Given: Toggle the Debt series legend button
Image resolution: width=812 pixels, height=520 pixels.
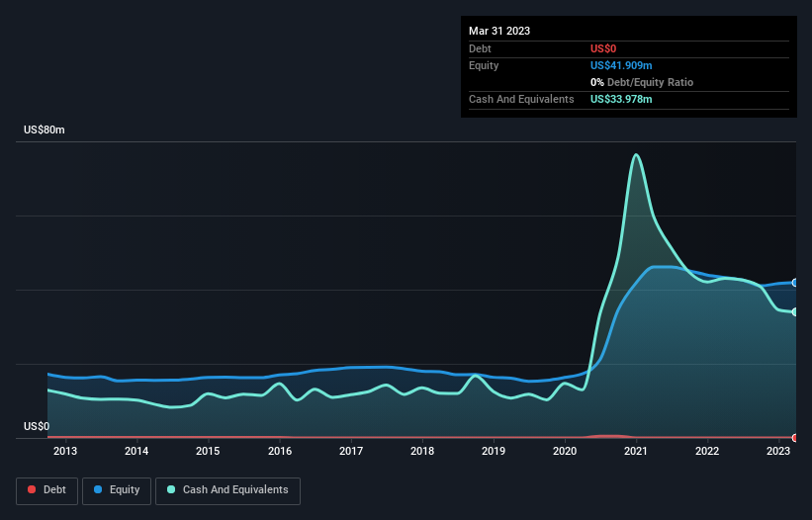Looking at the screenshot, I should tap(47, 491).
